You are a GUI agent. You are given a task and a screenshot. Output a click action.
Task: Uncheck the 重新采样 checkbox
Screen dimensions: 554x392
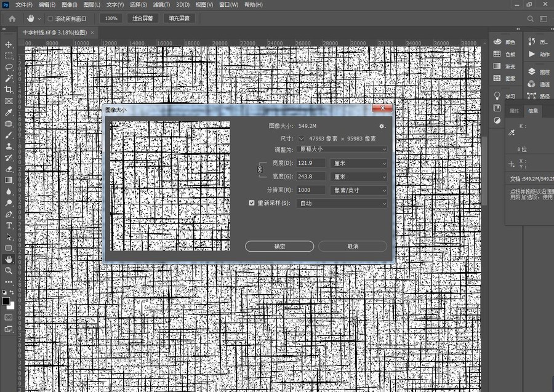(252, 202)
